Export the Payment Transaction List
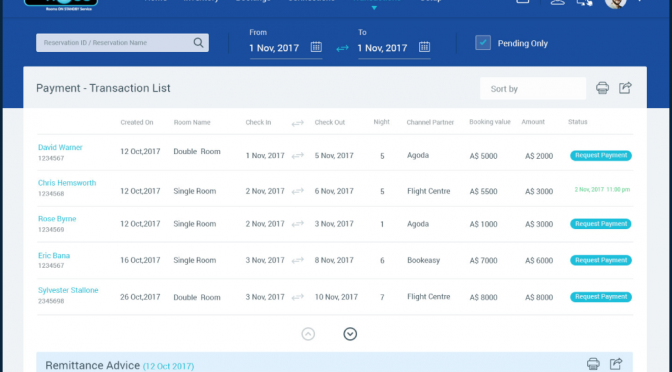The width and height of the screenshot is (672, 372). pos(625,88)
